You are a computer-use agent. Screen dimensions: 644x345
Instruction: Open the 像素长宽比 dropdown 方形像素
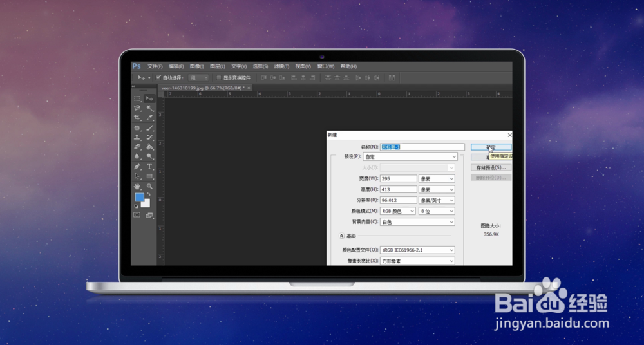pos(418,261)
